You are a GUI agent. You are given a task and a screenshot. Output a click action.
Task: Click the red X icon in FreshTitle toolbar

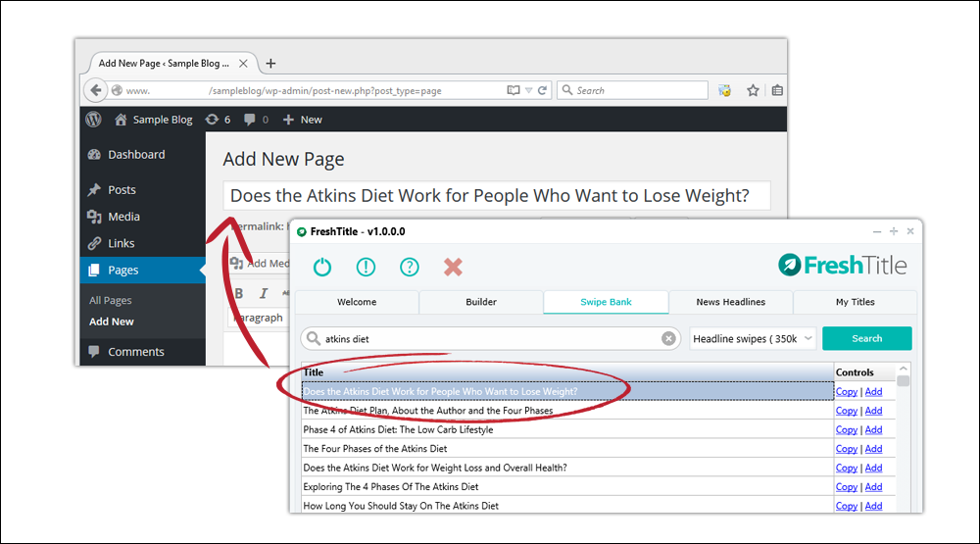point(453,267)
